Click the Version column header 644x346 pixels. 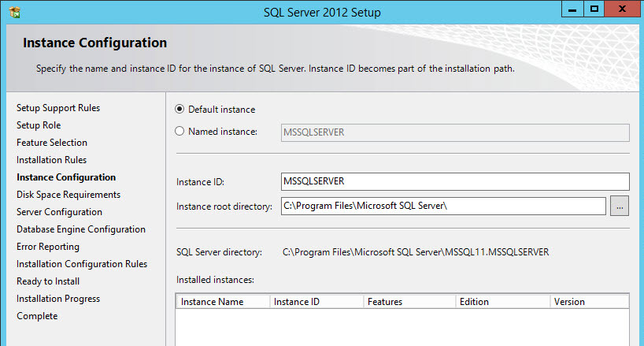pos(587,302)
